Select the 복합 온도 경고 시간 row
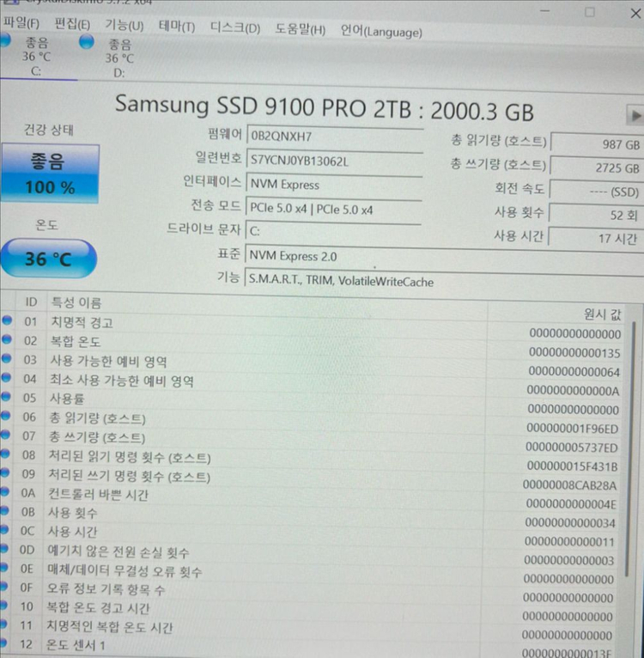The height and width of the screenshot is (658, 644). pos(307,612)
